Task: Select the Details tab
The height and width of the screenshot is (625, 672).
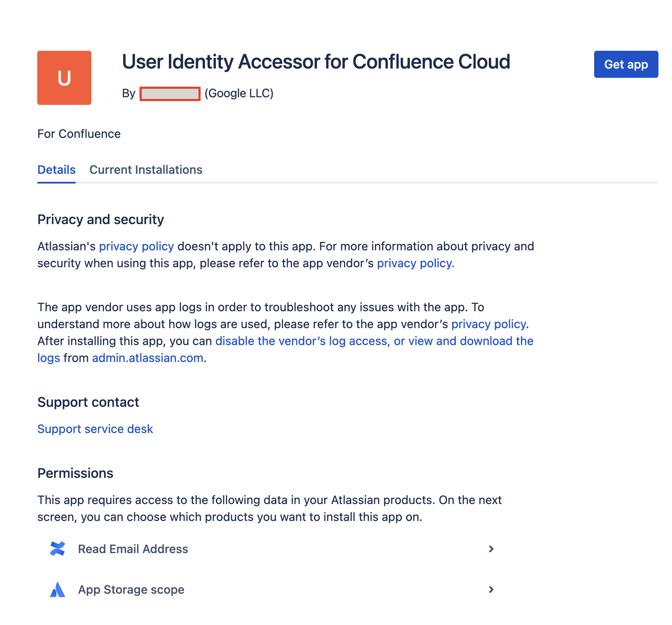Action: click(x=56, y=170)
